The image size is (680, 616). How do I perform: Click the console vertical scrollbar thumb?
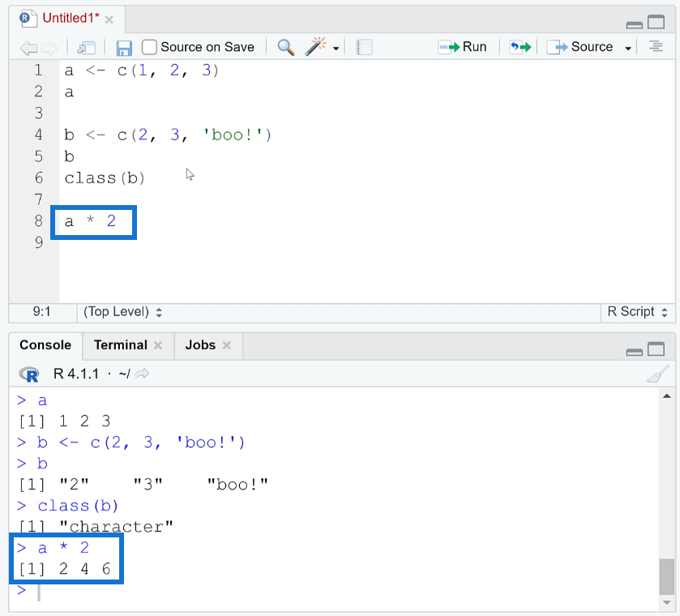[x=666, y=577]
